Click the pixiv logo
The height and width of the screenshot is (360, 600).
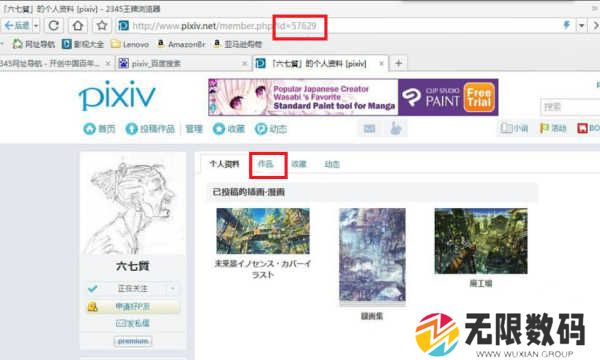coord(117,95)
